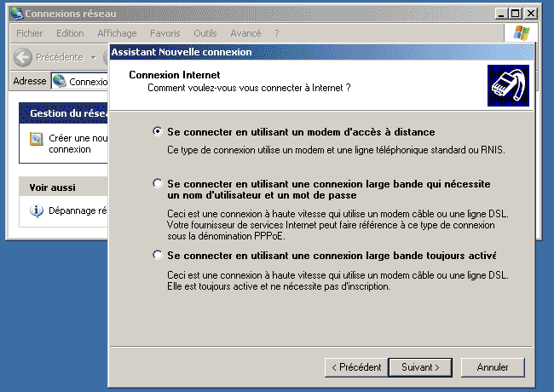Click the Précédent wizard button
Viewport: 554px width, 392px height.
[x=356, y=367]
